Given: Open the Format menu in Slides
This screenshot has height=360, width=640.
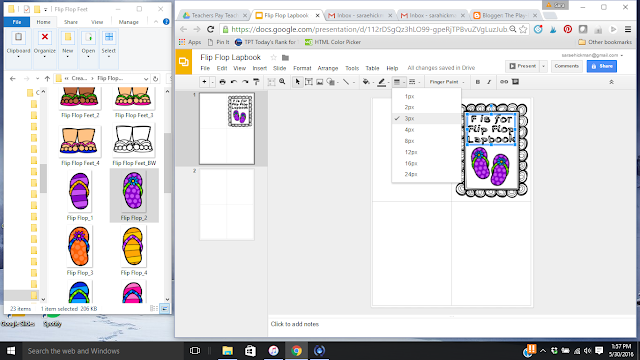Looking at the screenshot, I should (x=302, y=68).
